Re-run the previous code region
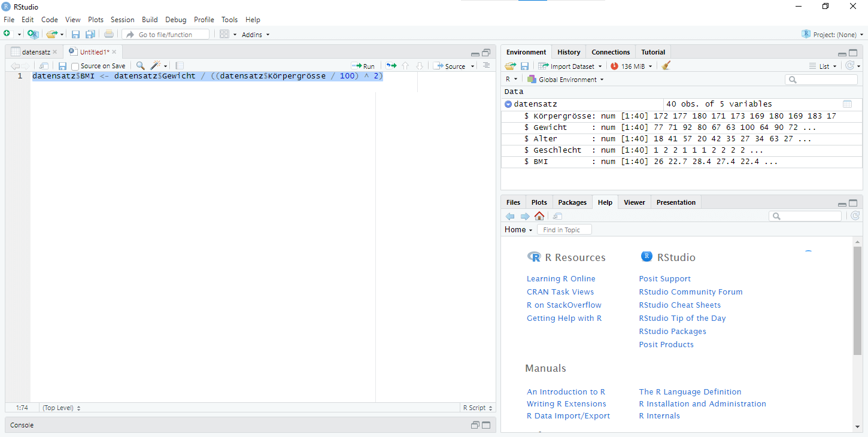Viewport: 868px width, 437px height. [391, 66]
